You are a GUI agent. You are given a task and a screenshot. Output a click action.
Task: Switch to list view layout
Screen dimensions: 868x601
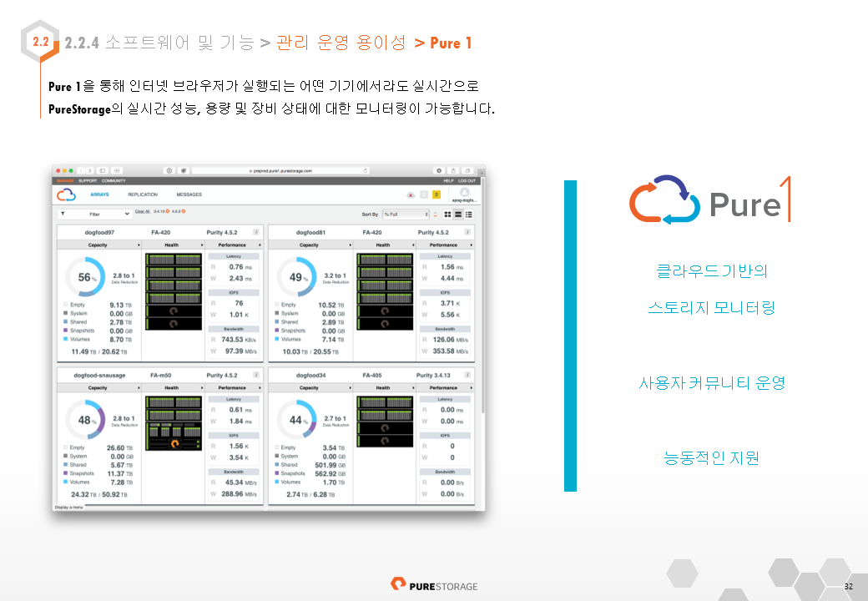point(469,215)
